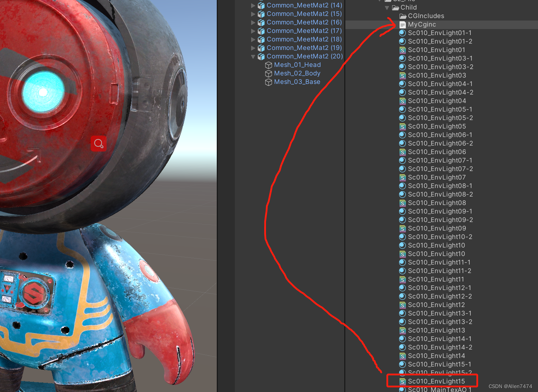This screenshot has height=392, width=538.
Task: Select Sc010_EnvLight11-1 material
Action: (x=439, y=262)
